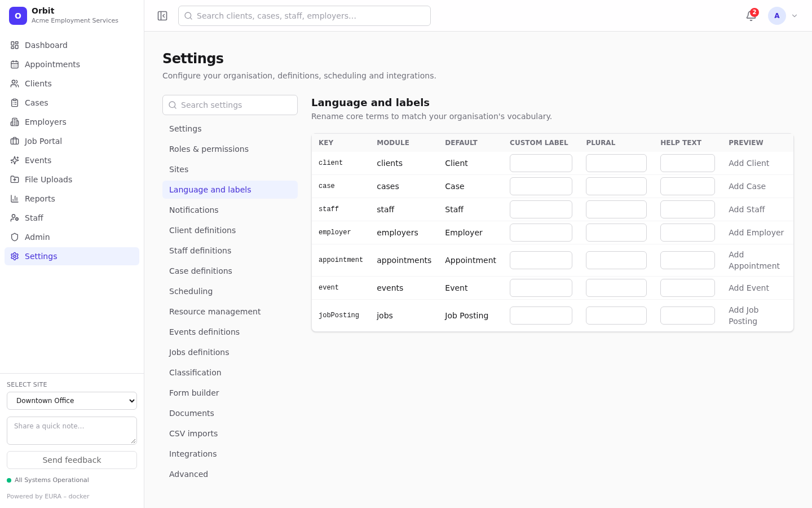Open Staff definitions section
The height and width of the screenshot is (508, 812).
[x=230, y=251]
